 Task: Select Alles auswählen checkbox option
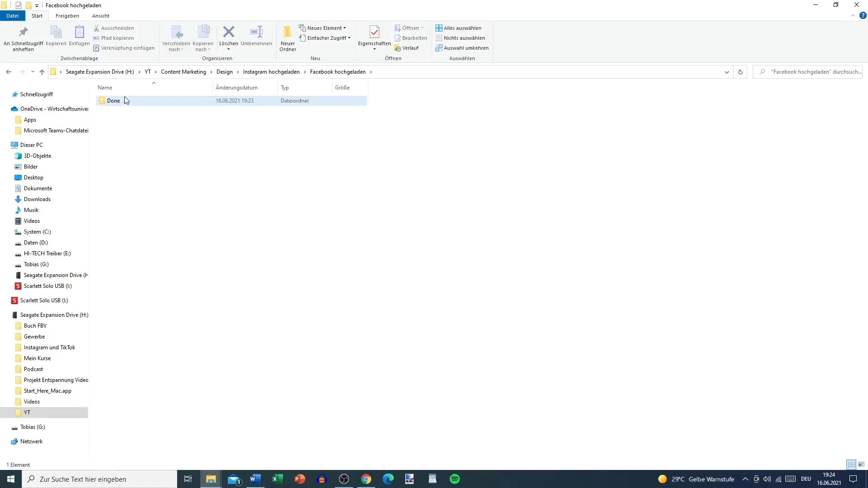click(x=459, y=28)
